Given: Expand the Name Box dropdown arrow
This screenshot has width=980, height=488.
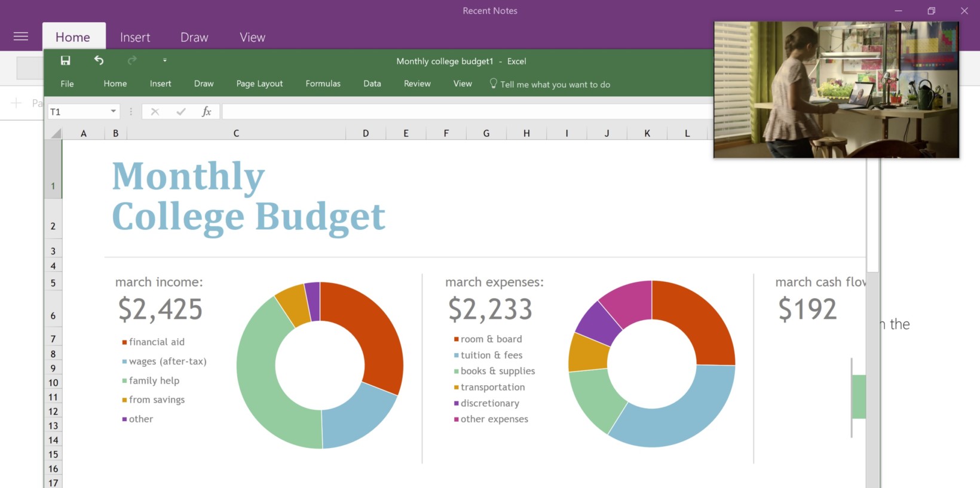Looking at the screenshot, I should 113,112.
